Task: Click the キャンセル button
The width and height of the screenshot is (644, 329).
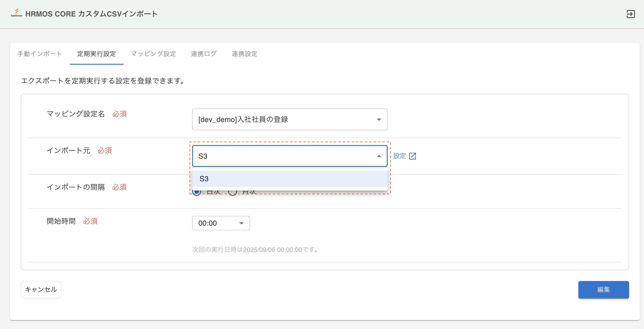Action: tap(41, 289)
